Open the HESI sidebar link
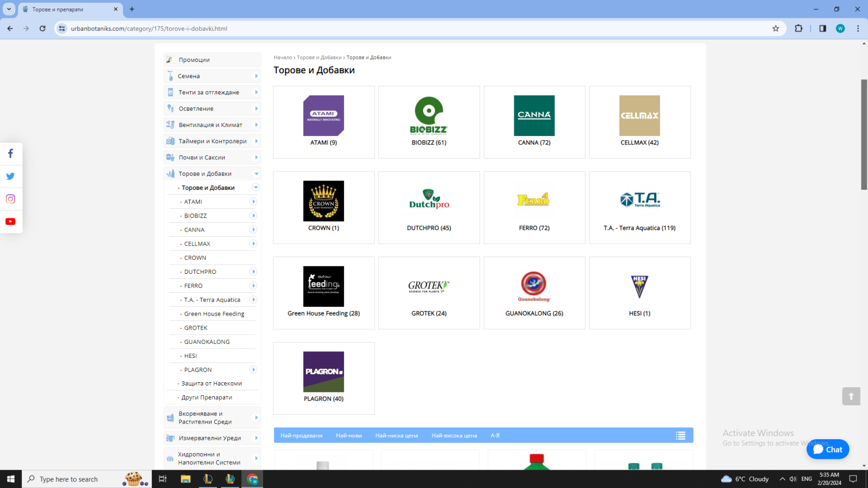Screen dimensions: 868x488 (190, 356)
